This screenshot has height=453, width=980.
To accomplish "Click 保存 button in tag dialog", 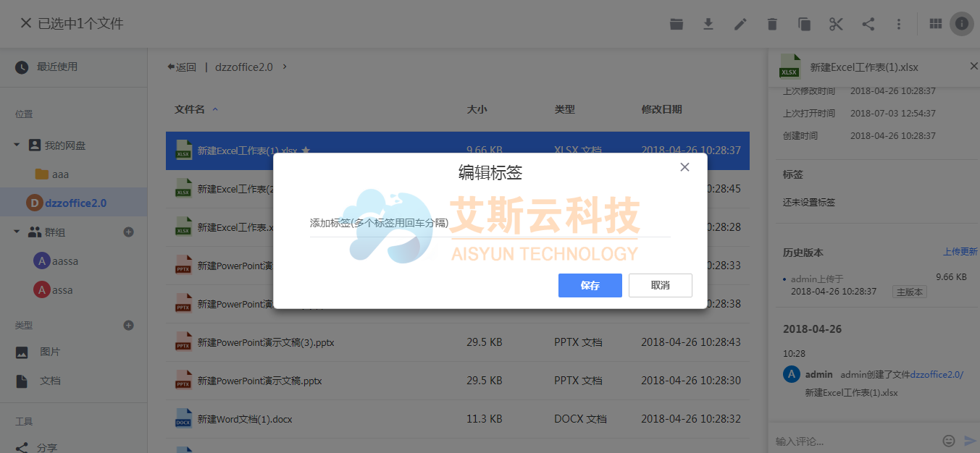I will pos(590,285).
